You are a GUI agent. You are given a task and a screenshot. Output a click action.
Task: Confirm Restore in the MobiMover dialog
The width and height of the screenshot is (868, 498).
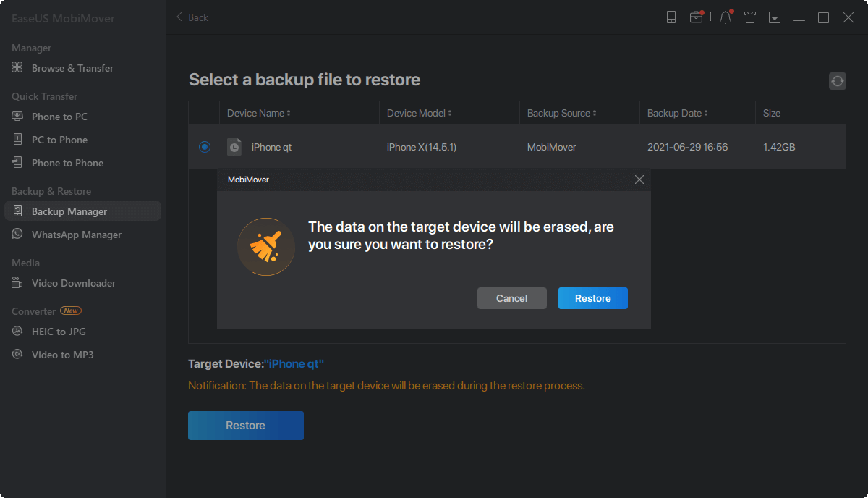(592, 298)
